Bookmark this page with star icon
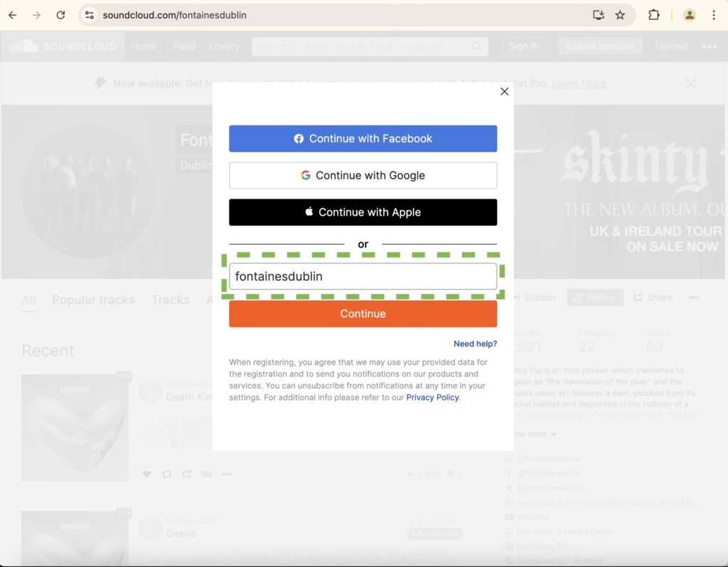This screenshot has width=728, height=567. (x=620, y=15)
